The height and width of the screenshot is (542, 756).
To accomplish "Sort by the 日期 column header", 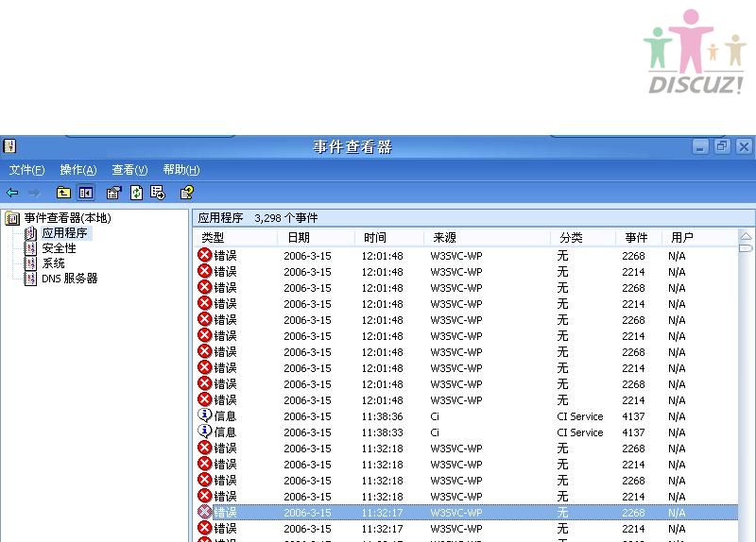I will point(317,237).
